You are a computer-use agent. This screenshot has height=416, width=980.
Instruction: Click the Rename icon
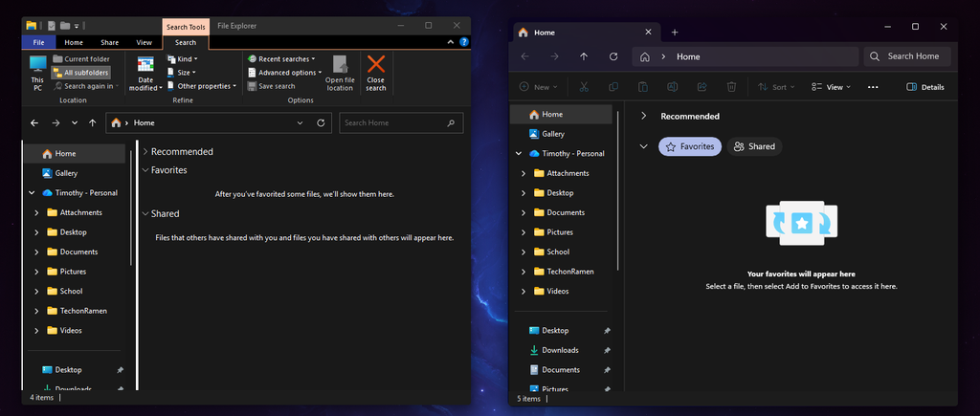click(673, 87)
